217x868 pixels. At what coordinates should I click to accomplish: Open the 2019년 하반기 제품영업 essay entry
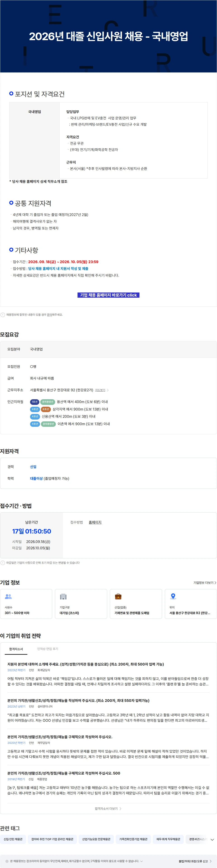pyautogui.click(x=108, y=783)
